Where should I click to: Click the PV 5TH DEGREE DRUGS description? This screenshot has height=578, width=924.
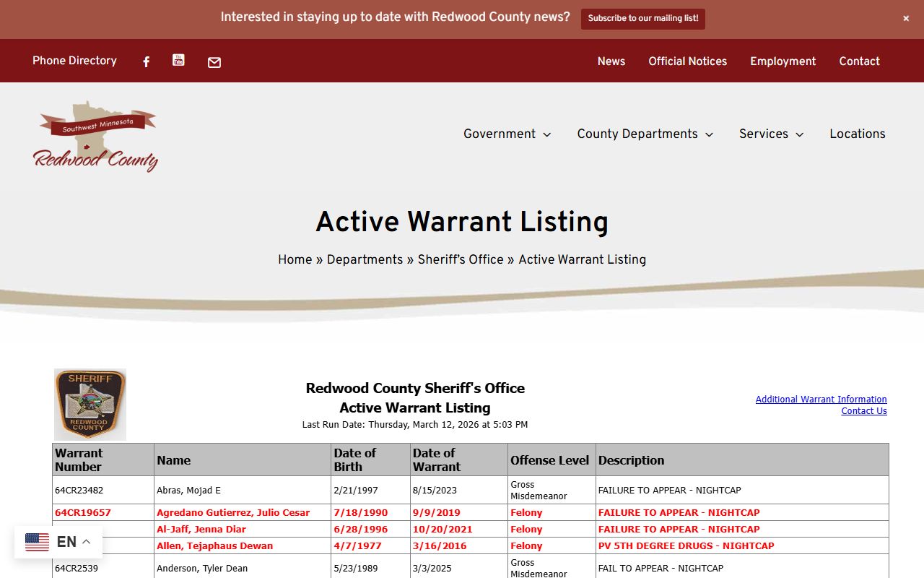(686, 546)
